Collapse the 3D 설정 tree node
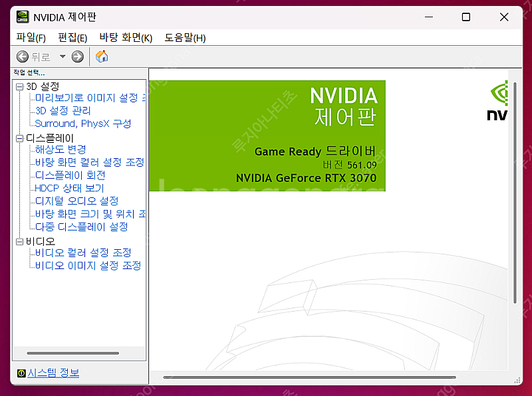Viewport: 532px width, 396px height. (x=20, y=87)
